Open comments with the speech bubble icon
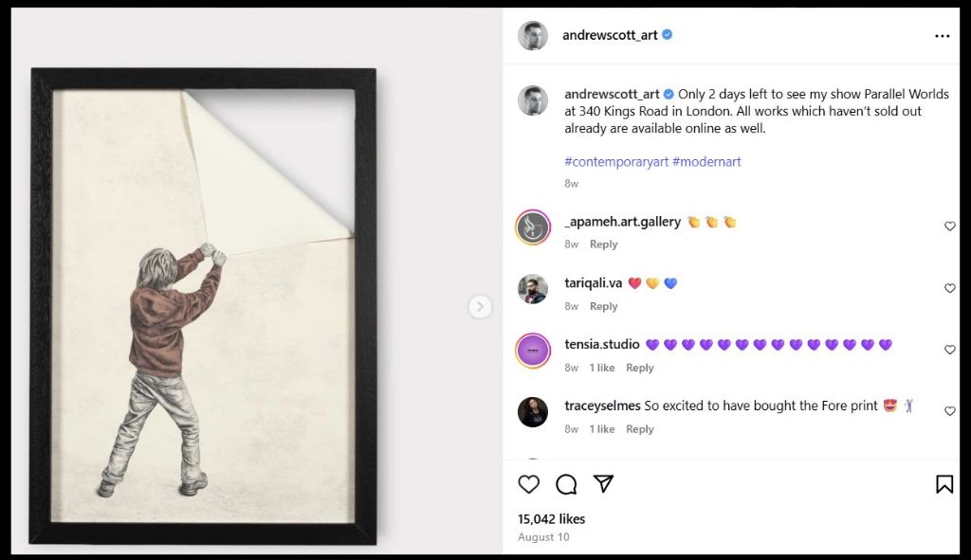 coord(567,484)
